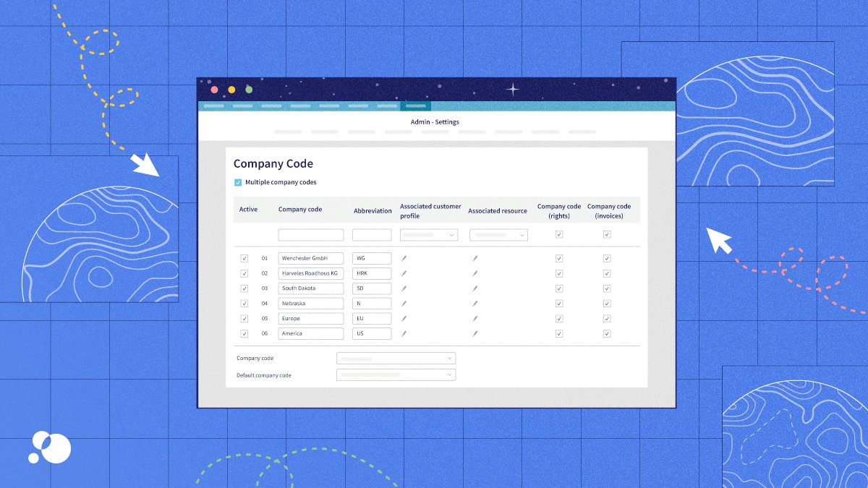Click the Abbreviation filter input field
Image resolution: width=868 pixels, height=488 pixels.
[371, 234]
